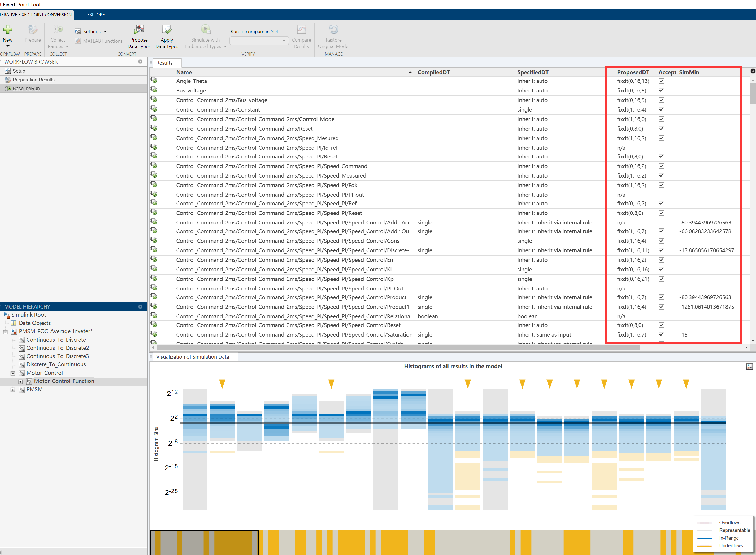This screenshot has width=756, height=555.
Task: Uncheck the Accept box for Speed_Control/Saturation
Action: pyautogui.click(x=661, y=334)
